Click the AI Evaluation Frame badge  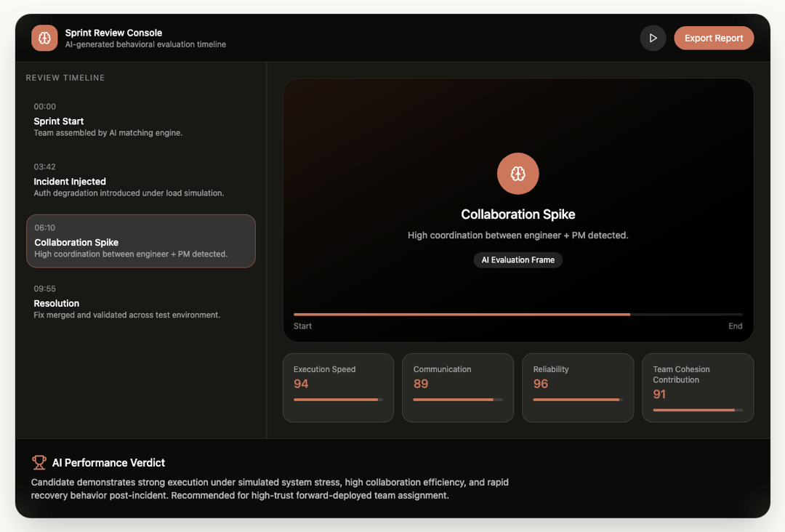pos(518,259)
